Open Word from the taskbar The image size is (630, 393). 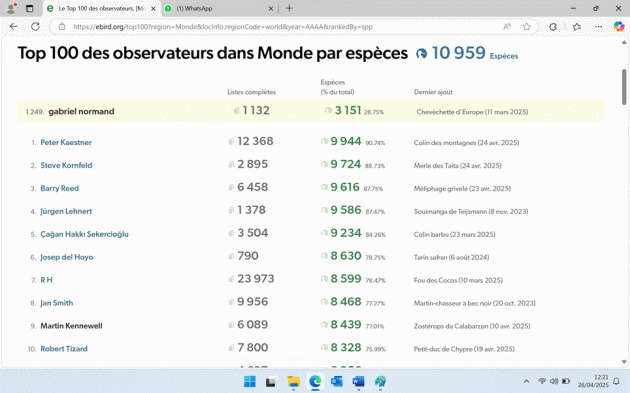(358, 381)
